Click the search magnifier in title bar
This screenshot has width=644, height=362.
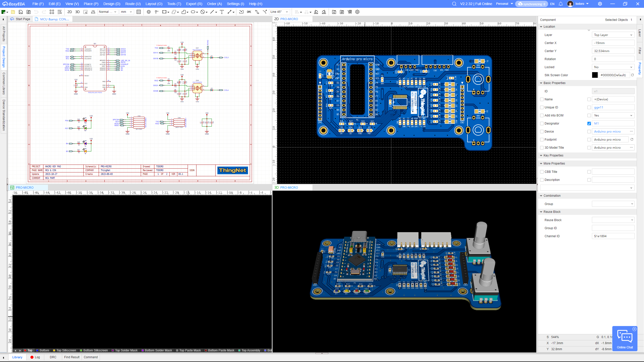(454, 4)
